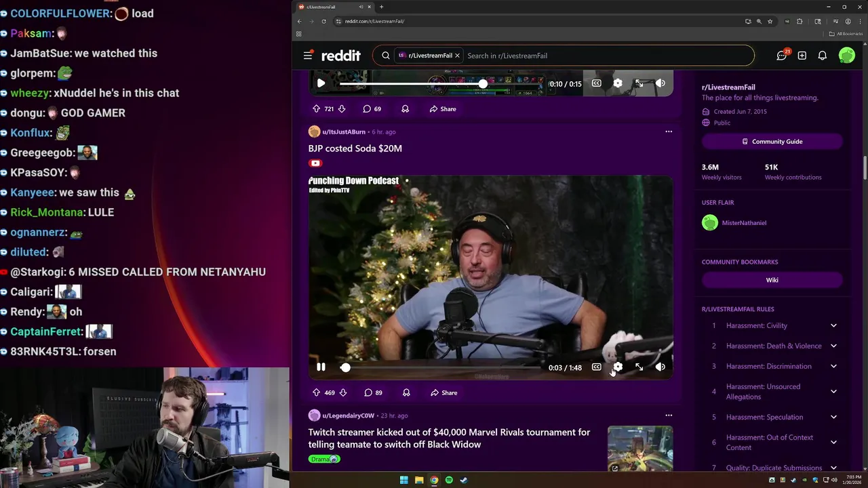The image size is (868, 488).
Task: Share the 469-point post
Action: click(x=443, y=392)
